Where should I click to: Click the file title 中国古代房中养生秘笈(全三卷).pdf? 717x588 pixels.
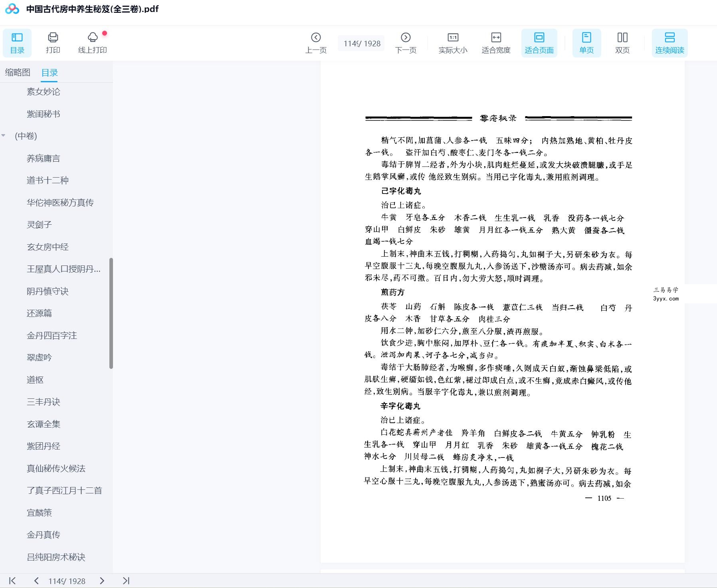tap(92, 9)
